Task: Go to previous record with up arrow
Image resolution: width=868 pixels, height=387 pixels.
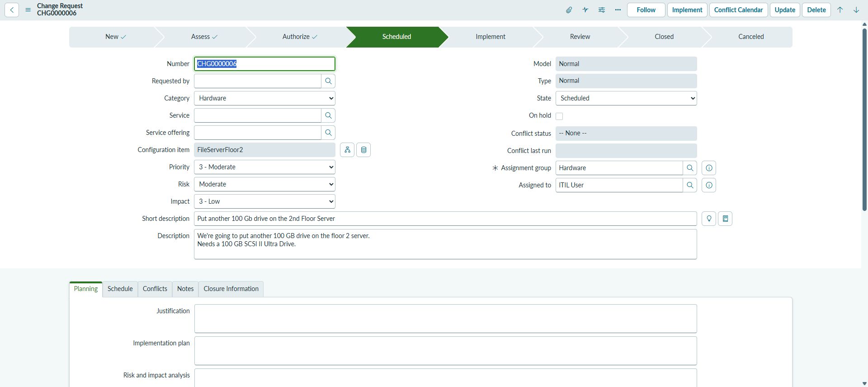Action: point(840,10)
